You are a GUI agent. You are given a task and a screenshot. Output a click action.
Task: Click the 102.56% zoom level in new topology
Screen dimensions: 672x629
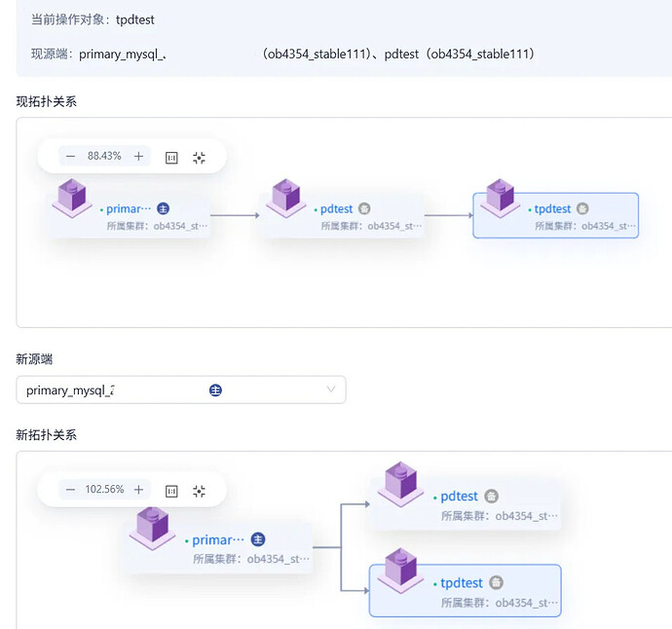105,490
